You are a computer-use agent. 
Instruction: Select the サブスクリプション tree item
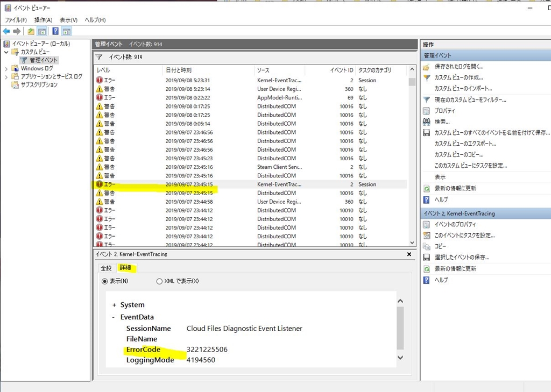39,84
